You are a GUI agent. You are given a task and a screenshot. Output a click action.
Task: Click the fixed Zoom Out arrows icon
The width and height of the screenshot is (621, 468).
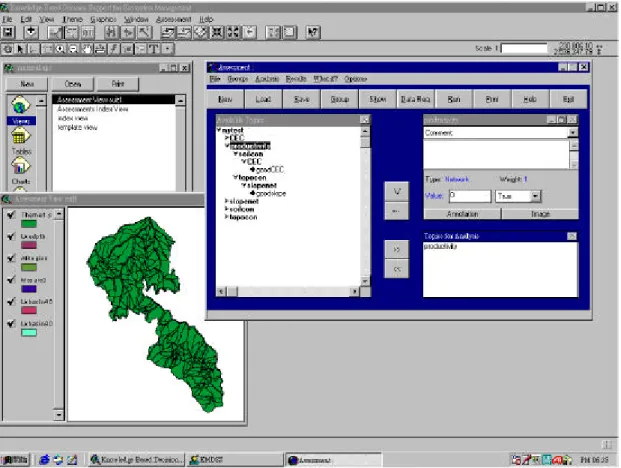point(233,32)
